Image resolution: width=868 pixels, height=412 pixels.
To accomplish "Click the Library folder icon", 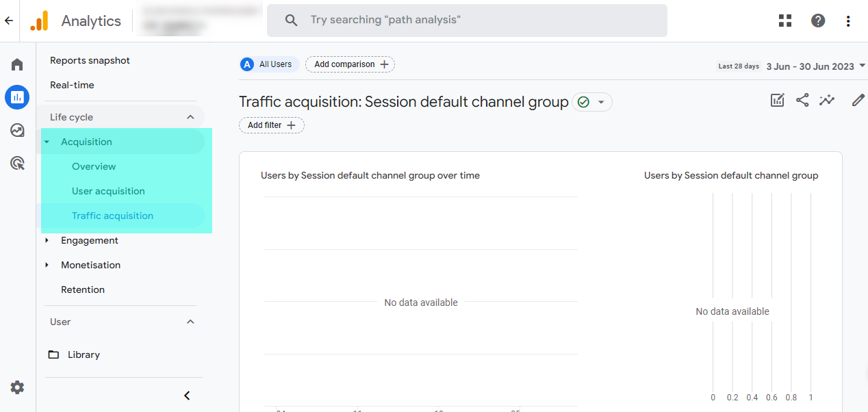I will coord(53,355).
